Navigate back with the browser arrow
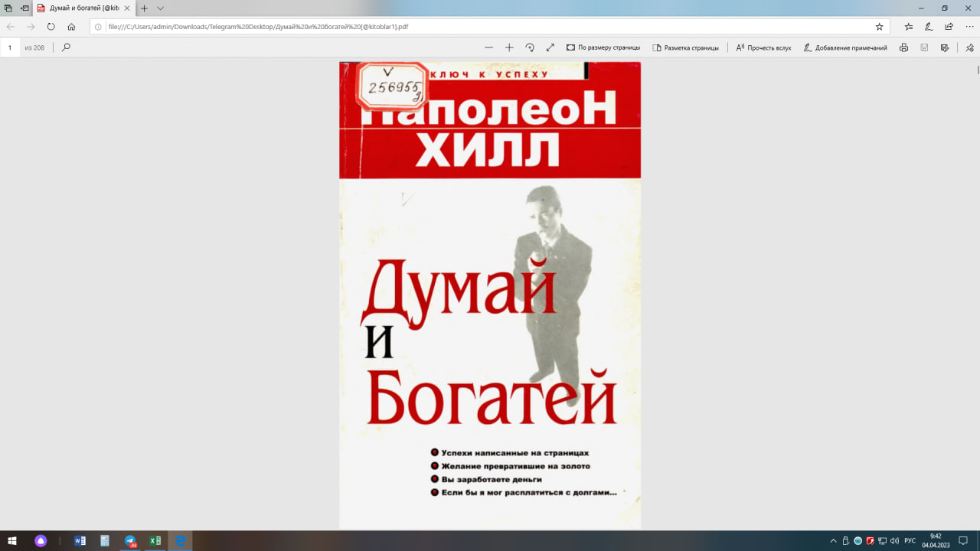 coord(11,26)
